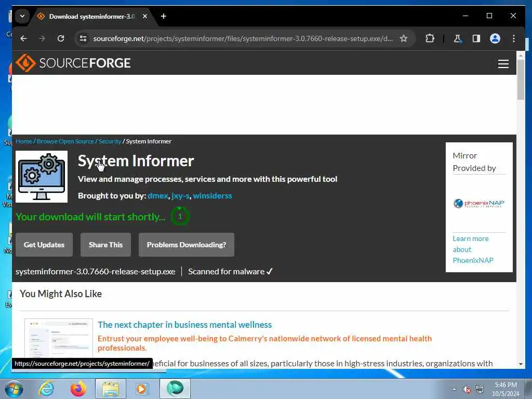
Task: Open a new tab with plus button
Action: pyautogui.click(x=164, y=16)
